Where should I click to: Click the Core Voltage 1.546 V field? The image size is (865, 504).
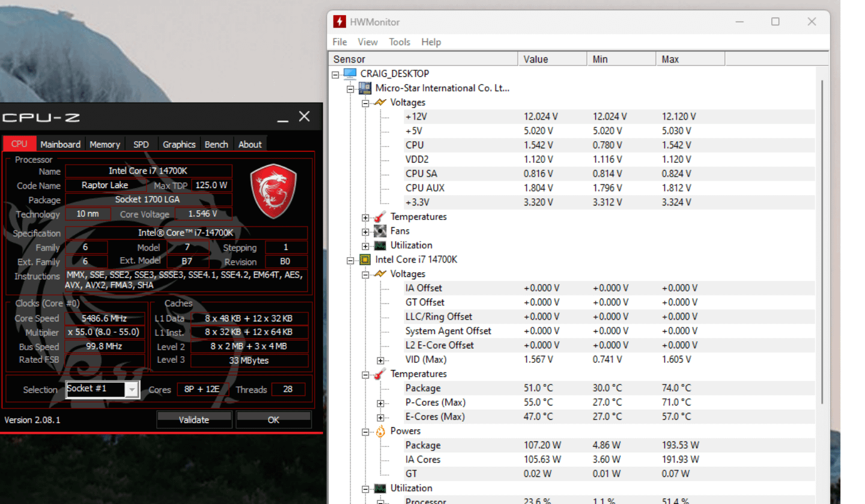[203, 214]
